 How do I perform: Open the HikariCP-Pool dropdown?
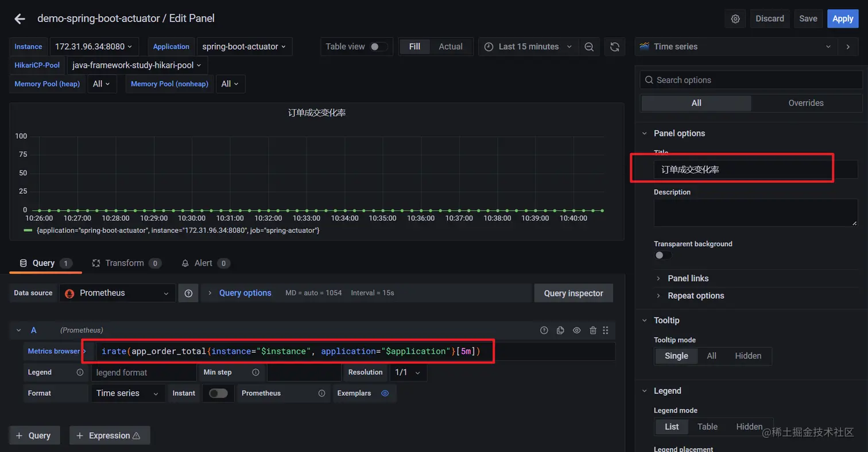click(x=137, y=65)
